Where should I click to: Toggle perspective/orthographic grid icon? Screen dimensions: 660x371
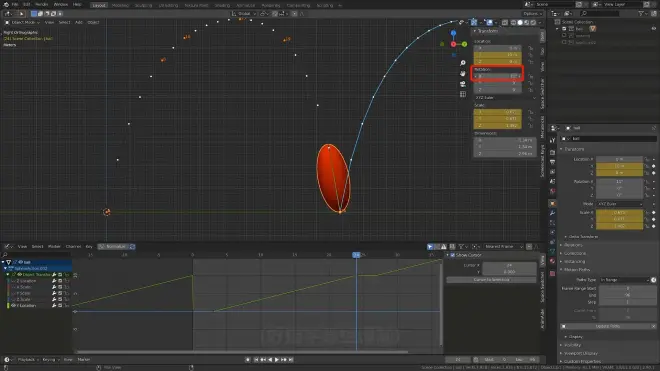pos(463,94)
